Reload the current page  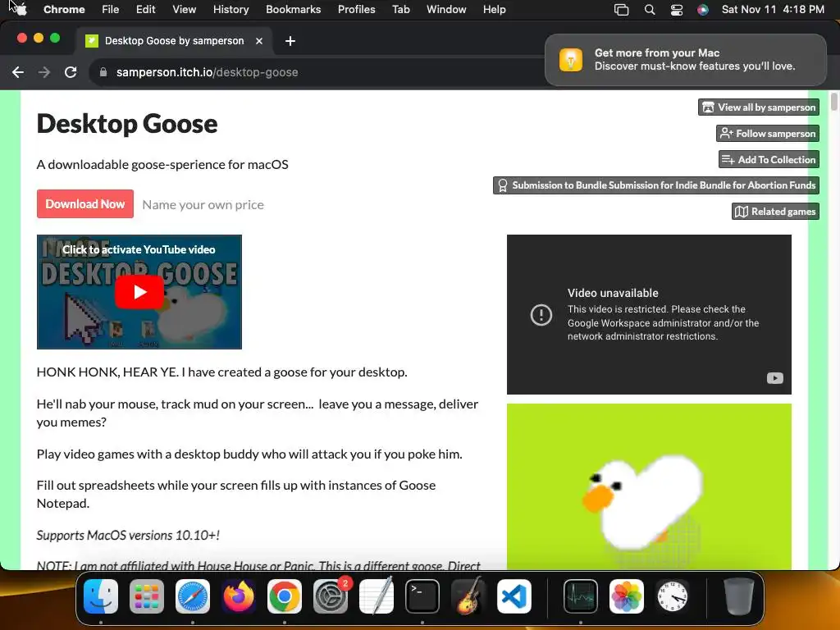pyautogui.click(x=71, y=72)
